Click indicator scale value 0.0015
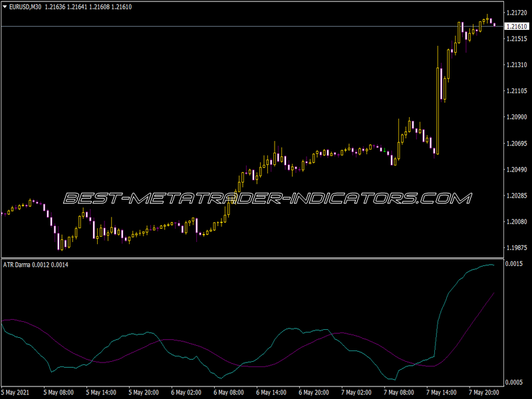The height and width of the screenshot is (399, 532). pos(513,263)
